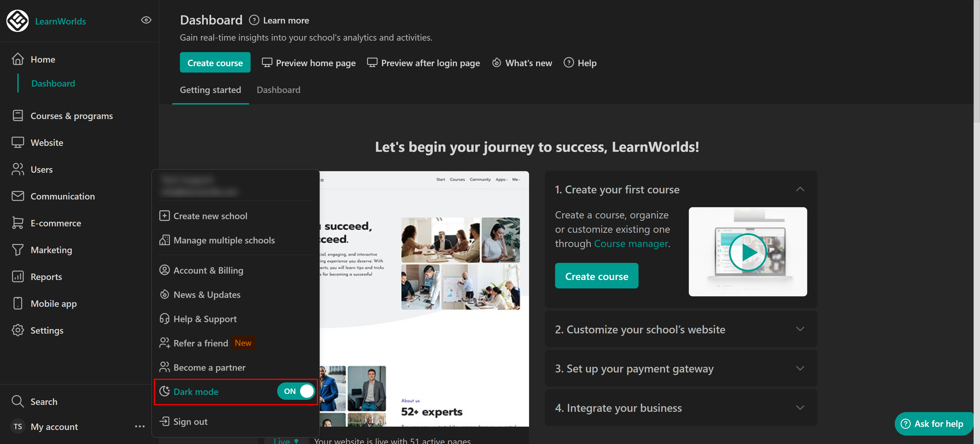
Task: Toggle the eye preview icon near logo
Action: click(x=146, y=20)
